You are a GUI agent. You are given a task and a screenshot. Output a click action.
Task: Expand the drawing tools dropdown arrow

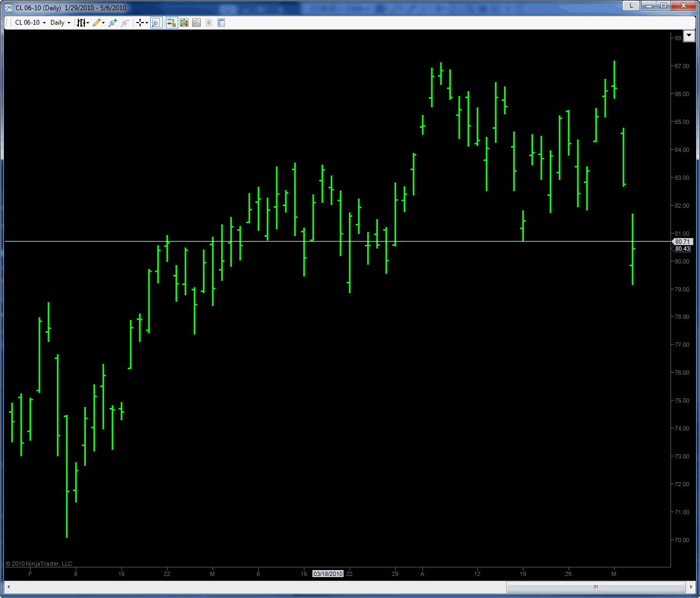103,23
